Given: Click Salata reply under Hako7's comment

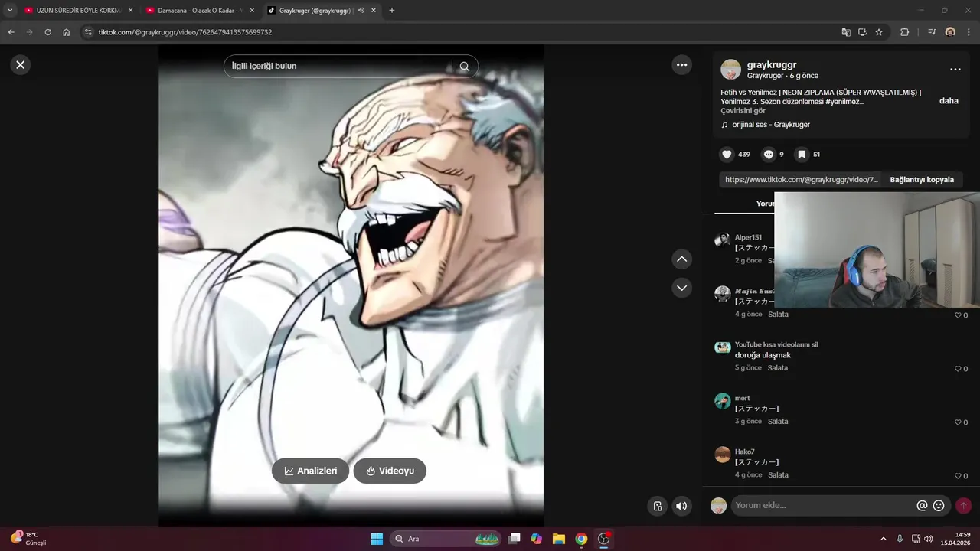Looking at the screenshot, I should pyautogui.click(x=778, y=475).
